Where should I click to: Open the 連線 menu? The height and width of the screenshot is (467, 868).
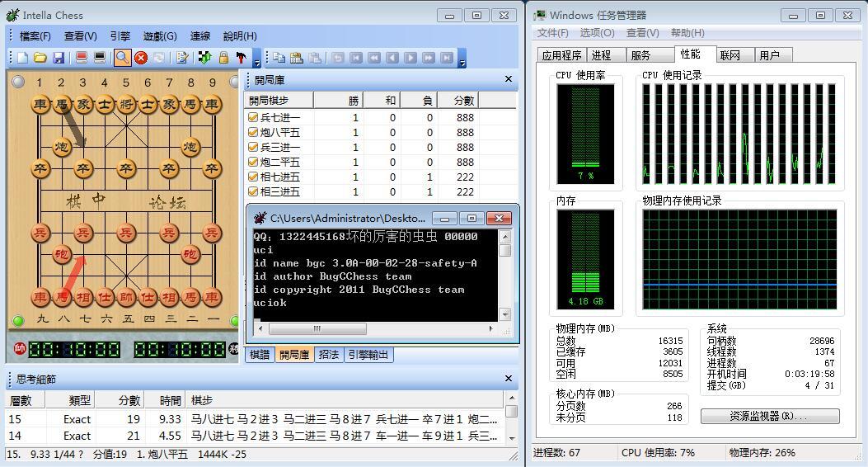pyautogui.click(x=199, y=36)
